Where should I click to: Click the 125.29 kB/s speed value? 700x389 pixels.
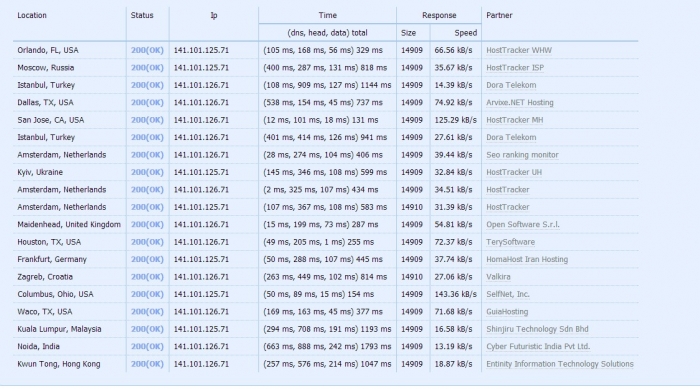coord(455,120)
